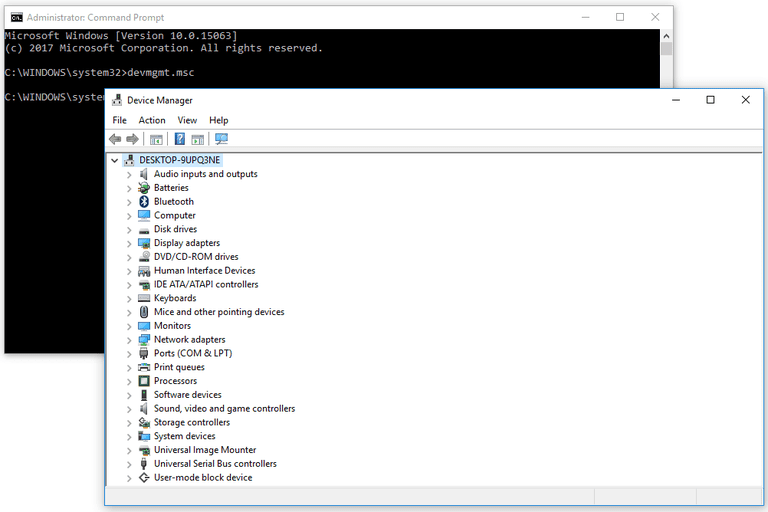Expand the Display adapters chevron
This screenshot has height=512, width=768.
(x=129, y=244)
